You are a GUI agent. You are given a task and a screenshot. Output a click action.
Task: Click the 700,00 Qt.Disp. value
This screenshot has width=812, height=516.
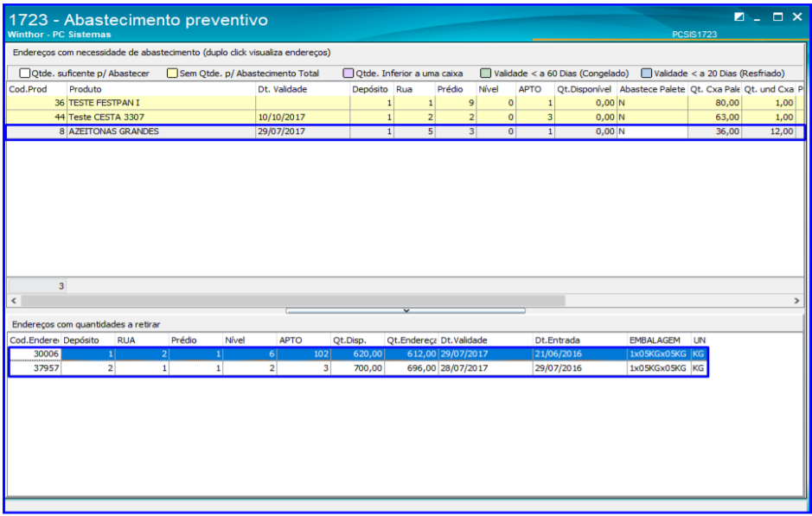[x=357, y=368]
